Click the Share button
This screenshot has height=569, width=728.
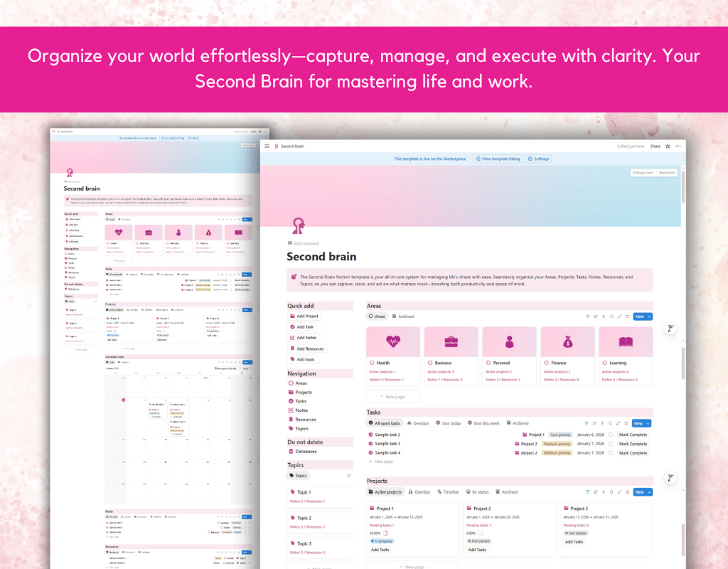pos(655,146)
